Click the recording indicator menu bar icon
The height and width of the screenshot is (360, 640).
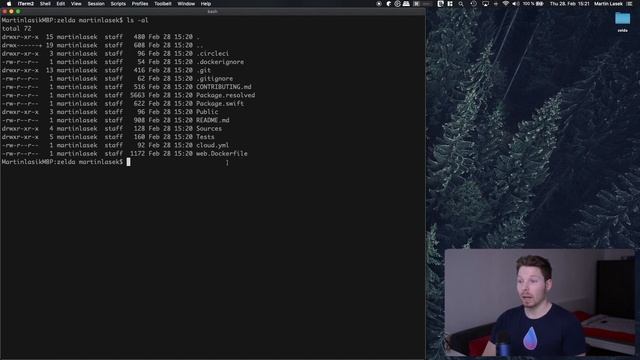(x=379, y=4)
